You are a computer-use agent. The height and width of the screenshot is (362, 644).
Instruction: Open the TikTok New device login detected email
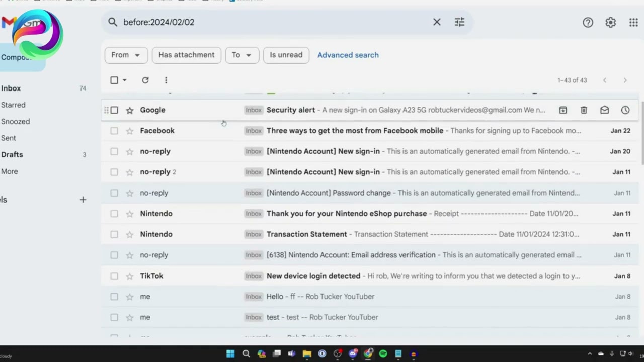[370, 276]
